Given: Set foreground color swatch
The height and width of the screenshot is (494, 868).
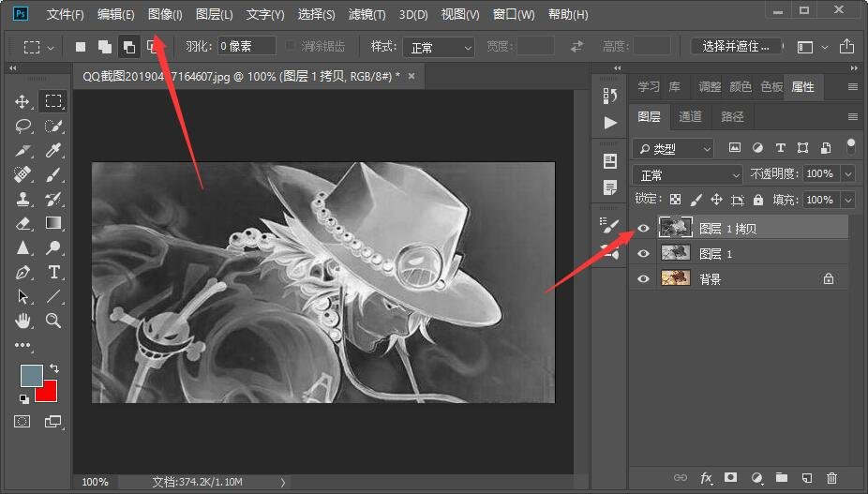Looking at the screenshot, I should [30, 374].
